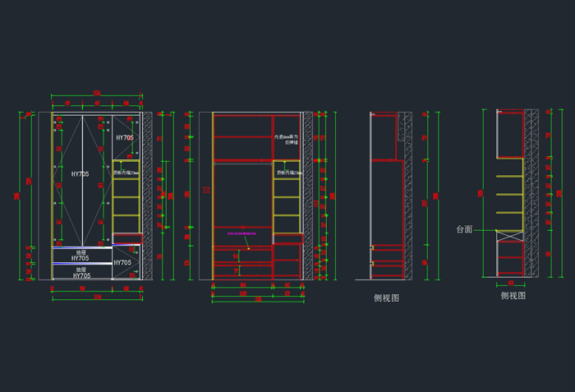Click the 侧视图 caption under the rightmost drawing
This screenshot has width=575, height=392.
513,295
